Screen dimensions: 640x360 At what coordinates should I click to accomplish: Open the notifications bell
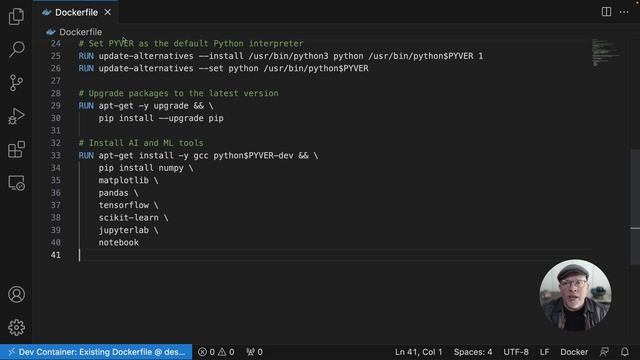click(x=625, y=352)
